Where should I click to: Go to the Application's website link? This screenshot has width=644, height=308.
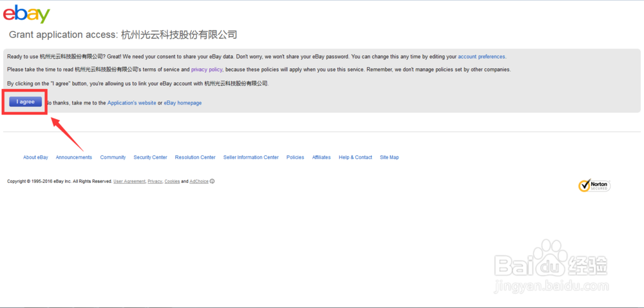(x=132, y=103)
